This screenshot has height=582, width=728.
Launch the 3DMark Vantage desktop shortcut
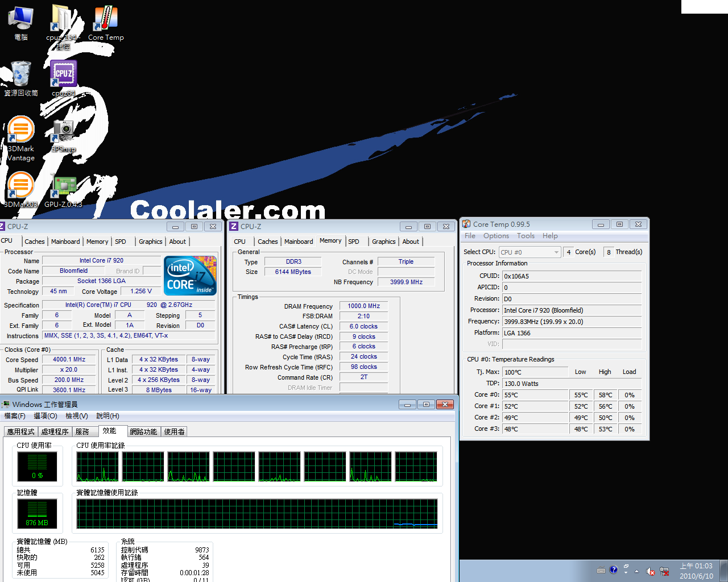pos(21,138)
